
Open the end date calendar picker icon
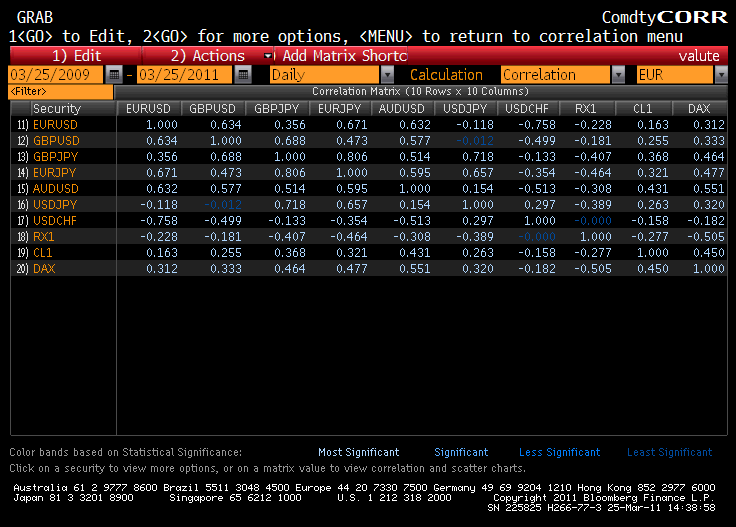(x=243, y=75)
